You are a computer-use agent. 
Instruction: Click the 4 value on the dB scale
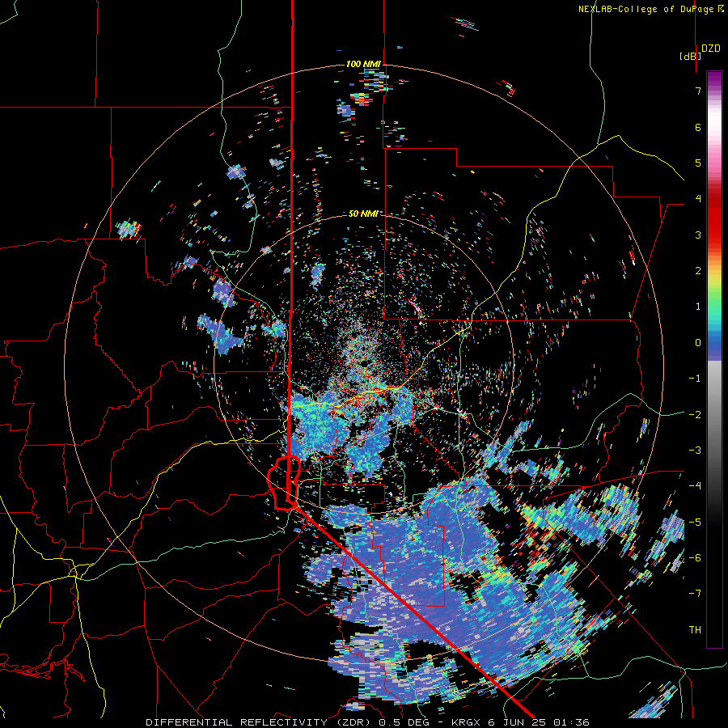tap(698, 199)
